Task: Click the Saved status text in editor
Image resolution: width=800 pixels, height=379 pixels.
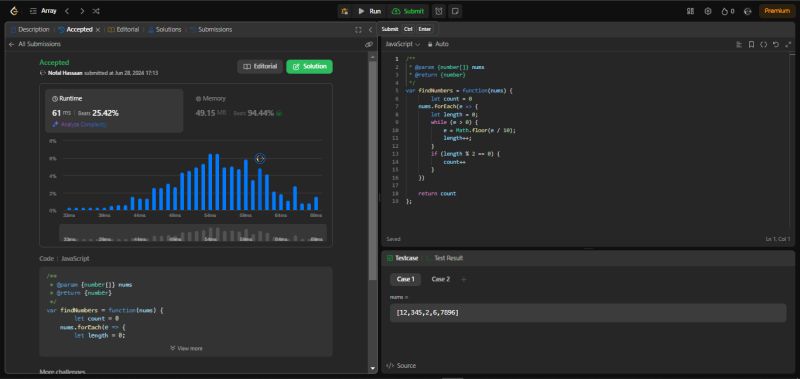Action: click(393, 239)
